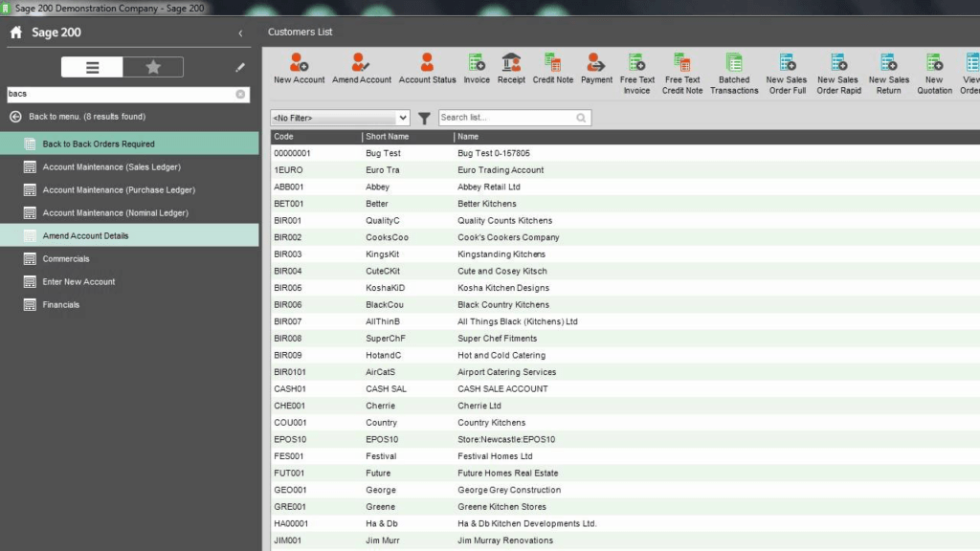Select Kosha Kitchen Designs row

(625, 288)
